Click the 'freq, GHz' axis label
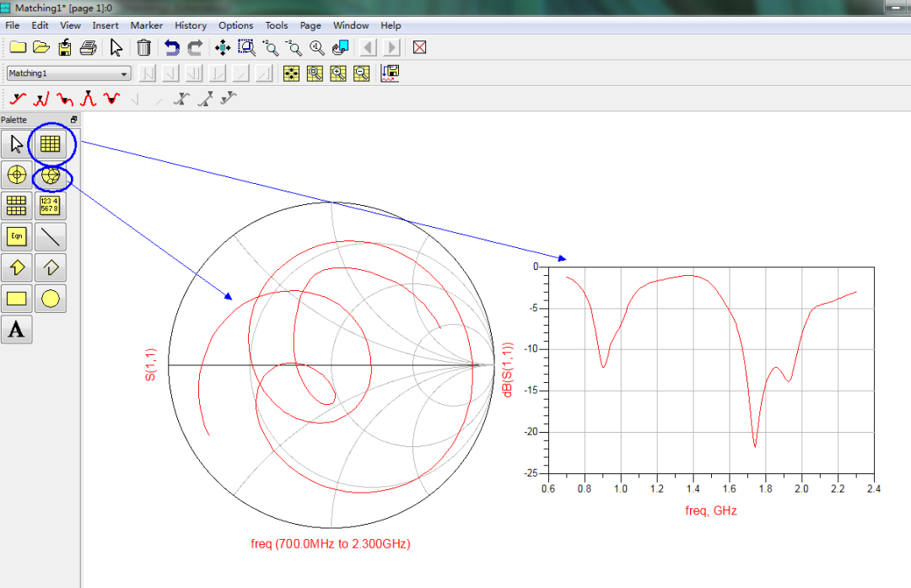 point(711,510)
